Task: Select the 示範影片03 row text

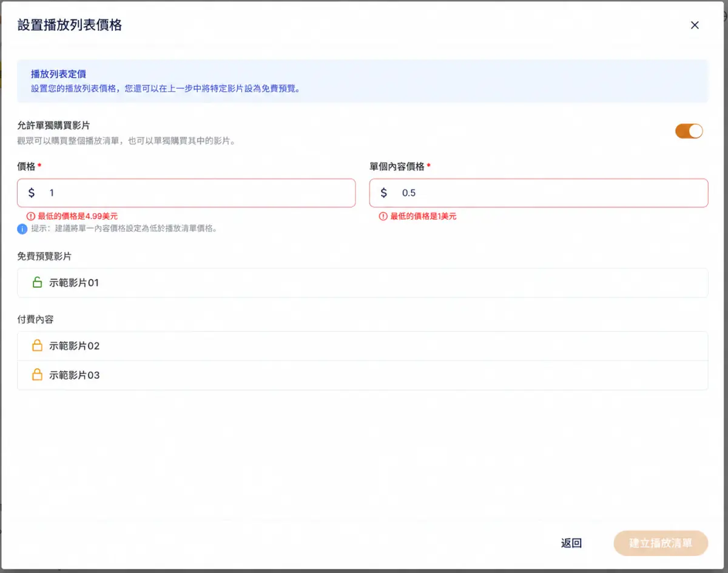Action: pos(75,375)
